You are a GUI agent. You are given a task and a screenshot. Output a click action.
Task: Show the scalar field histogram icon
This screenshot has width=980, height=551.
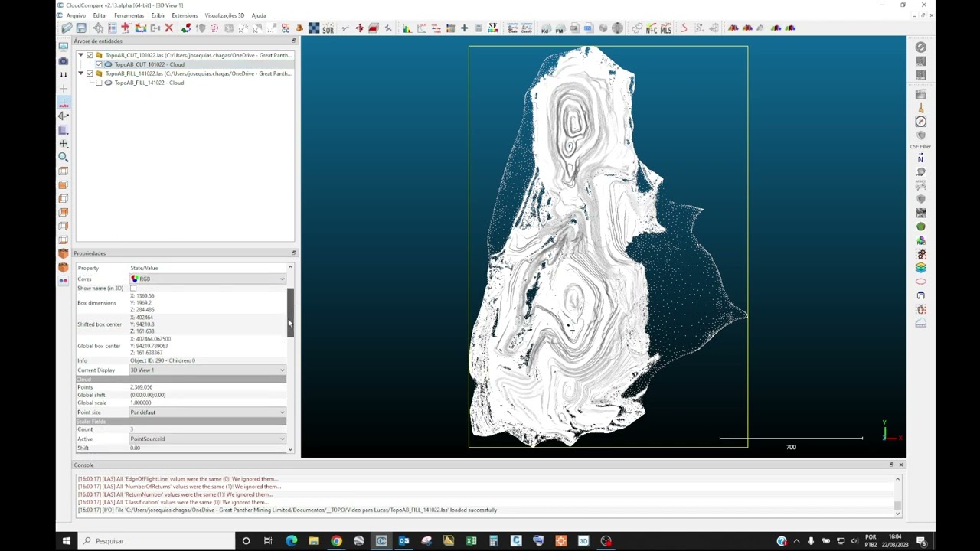[x=407, y=28]
